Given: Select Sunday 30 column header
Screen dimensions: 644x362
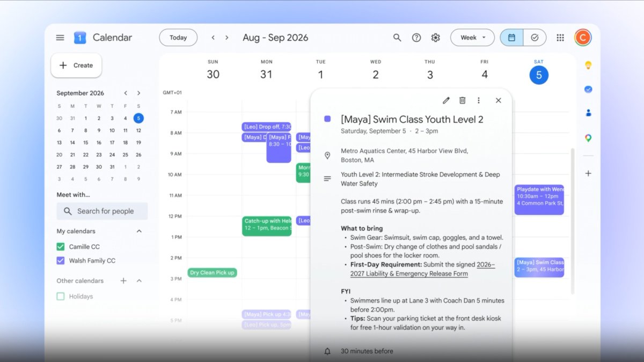Looking at the screenshot, I should click(x=213, y=71).
